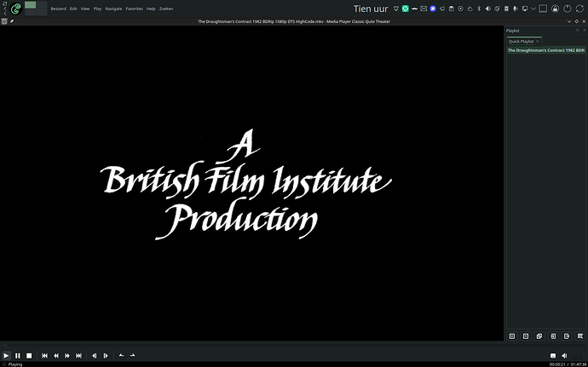Mute audio using the speaker icon
The height and width of the screenshot is (367, 588).
[x=564, y=355]
